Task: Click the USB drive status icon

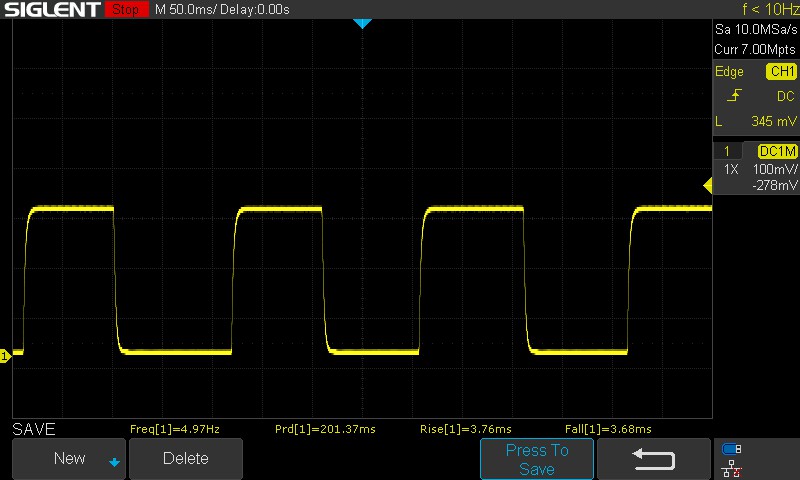Action: [x=731, y=449]
